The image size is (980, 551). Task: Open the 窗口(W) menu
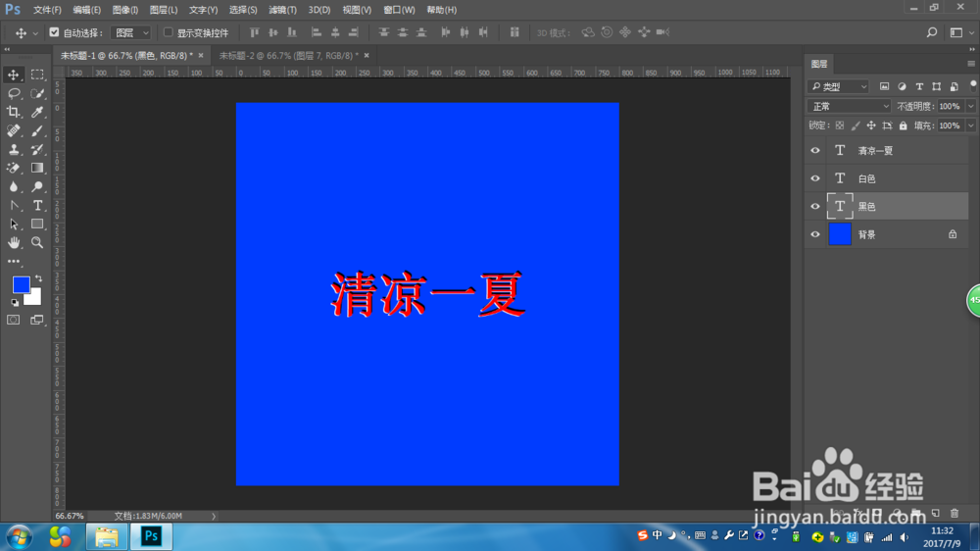[399, 10]
